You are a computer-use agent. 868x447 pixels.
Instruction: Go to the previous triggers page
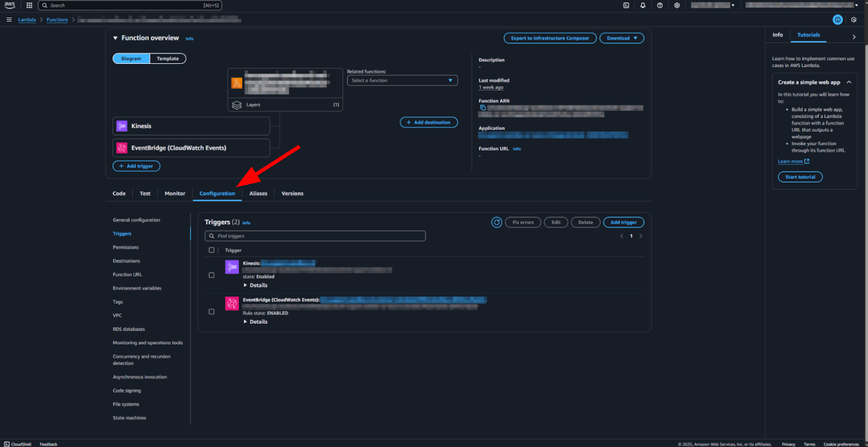pyautogui.click(x=622, y=236)
